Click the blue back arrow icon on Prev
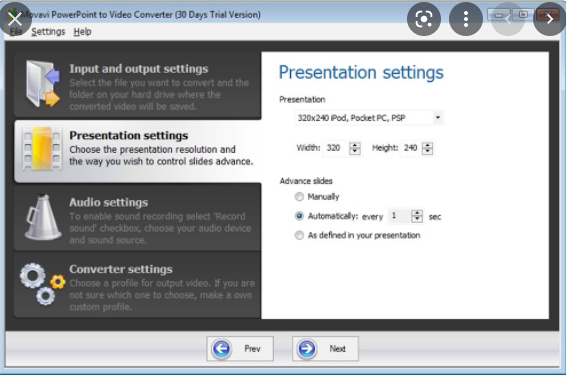 [221, 349]
